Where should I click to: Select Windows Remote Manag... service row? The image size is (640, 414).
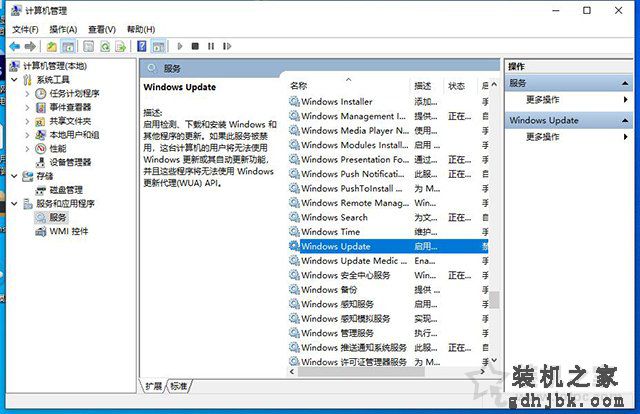[389, 203]
